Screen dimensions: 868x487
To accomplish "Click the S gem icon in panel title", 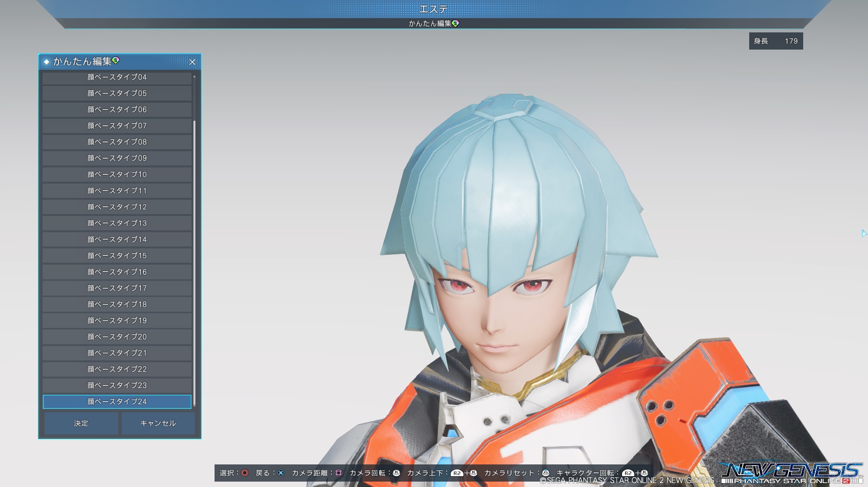I will pos(116,60).
